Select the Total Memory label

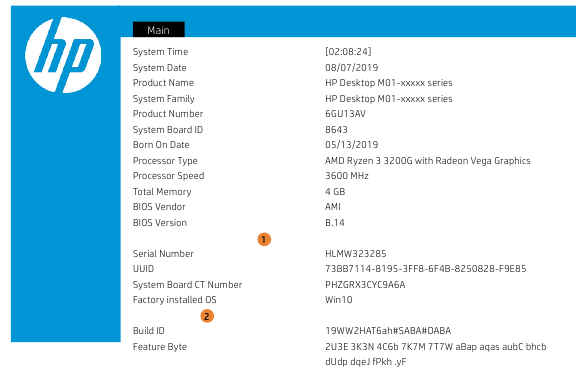(x=162, y=192)
